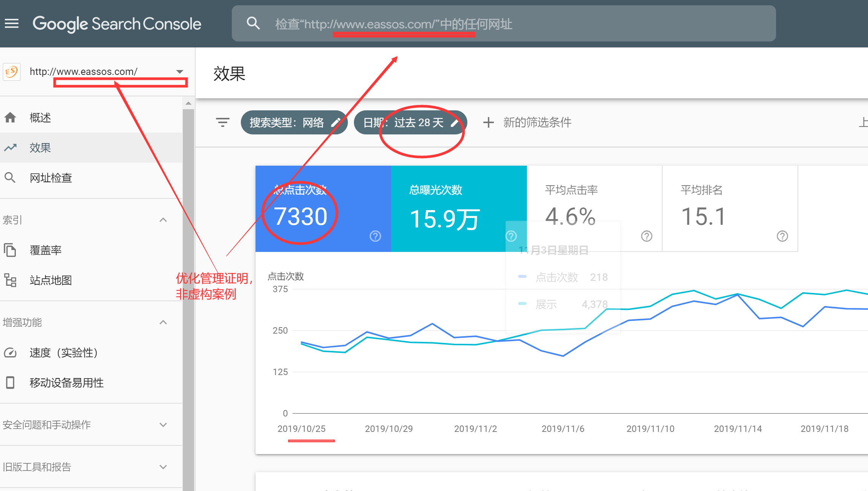Screen dimensions: 868x491
Task: Click the eassos site favicon
Action: [x=12, y=72]
